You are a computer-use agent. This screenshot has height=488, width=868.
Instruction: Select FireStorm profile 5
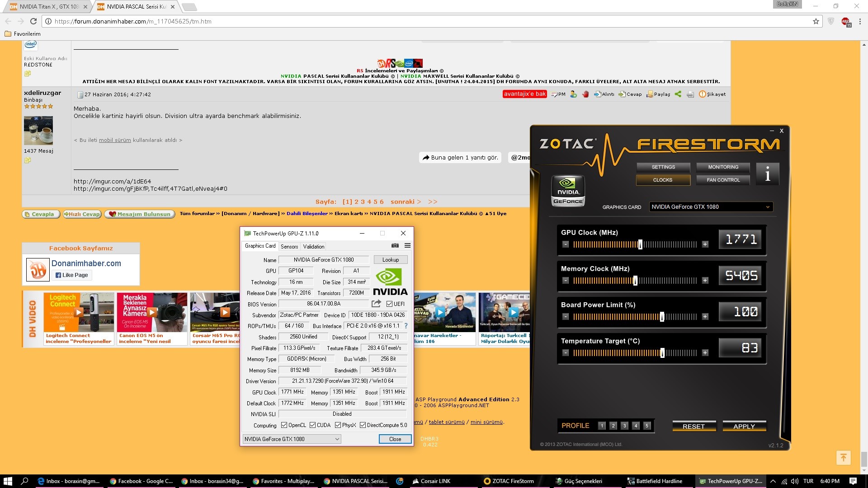pyautogui.click(x=647, y=426)
